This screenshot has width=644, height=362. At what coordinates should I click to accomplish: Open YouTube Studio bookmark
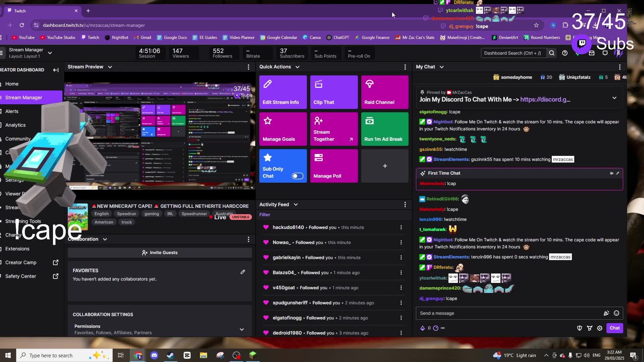pyautogui.click(x=57, y=38)
